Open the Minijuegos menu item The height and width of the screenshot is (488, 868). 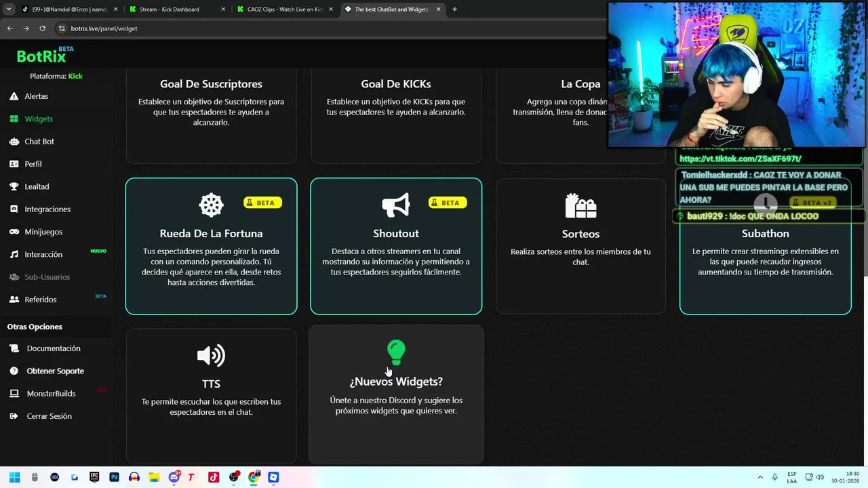pyautogui.click(x=56, y=232)
